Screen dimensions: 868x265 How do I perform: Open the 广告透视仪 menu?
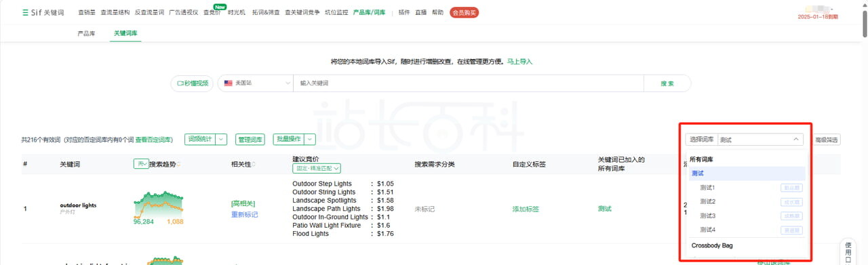coord(184,12)
